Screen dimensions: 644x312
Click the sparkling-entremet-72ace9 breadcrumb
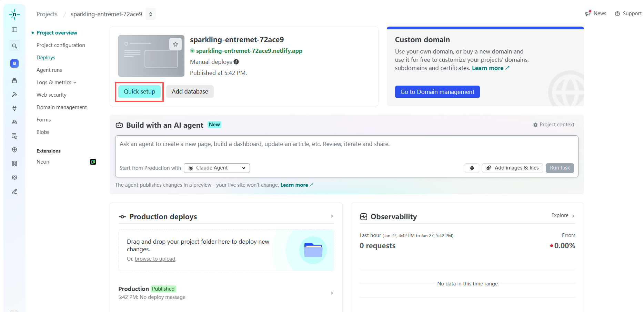click(107, 14)
